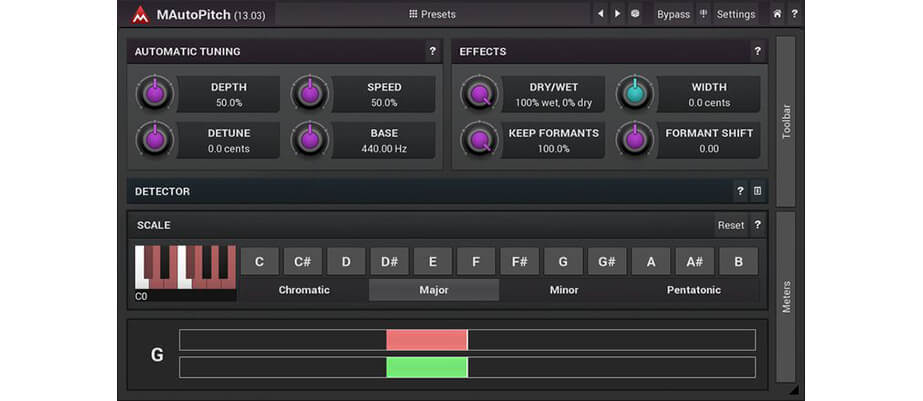Open help for Scale panel

coord(758,225)
